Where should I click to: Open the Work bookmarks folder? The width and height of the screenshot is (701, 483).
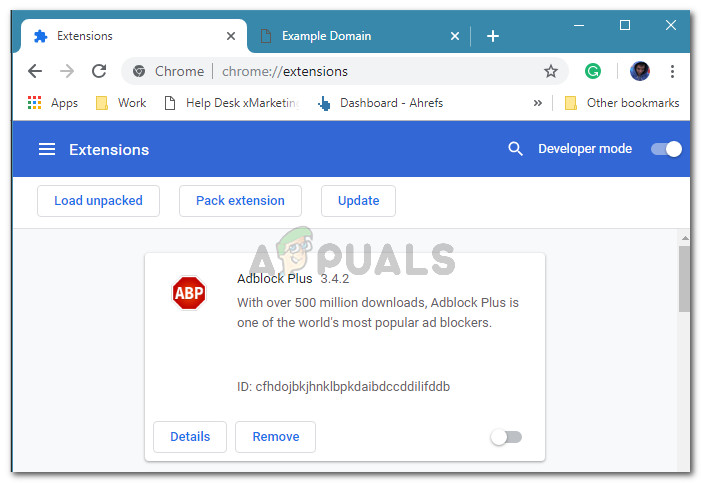121,103
